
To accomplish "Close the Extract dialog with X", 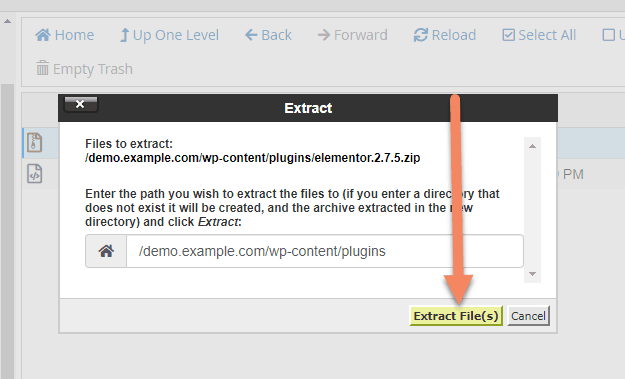I will [x=81, y=104].
